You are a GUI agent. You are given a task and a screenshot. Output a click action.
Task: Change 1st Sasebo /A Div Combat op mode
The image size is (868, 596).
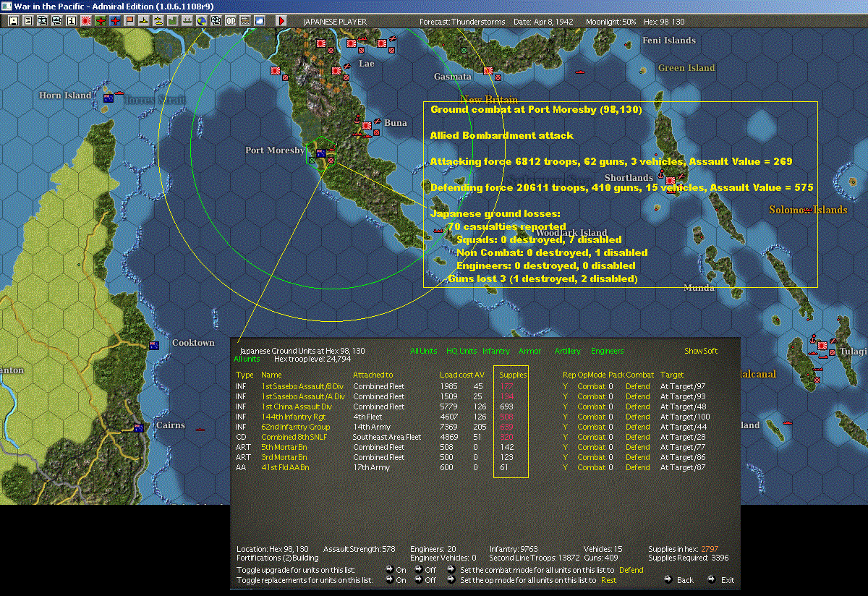tap(591, 396)
